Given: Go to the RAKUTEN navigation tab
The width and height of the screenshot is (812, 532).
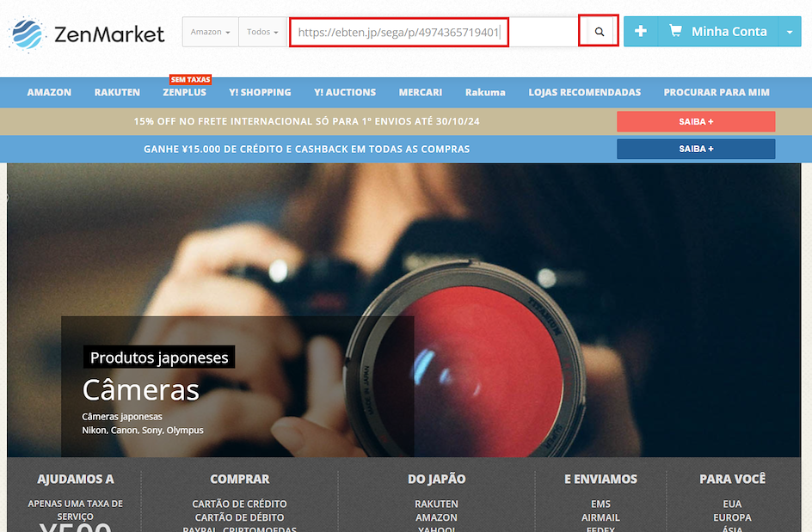Looking at the screenshot, I should [x=117, y=92].
